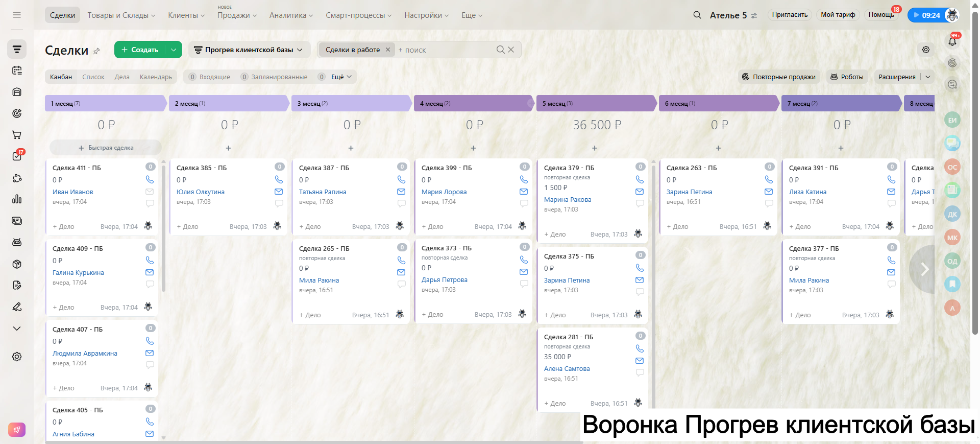980x444 pixels.
Task: Pin the Сделки page with the pin icon
Action: pos(96,51)
